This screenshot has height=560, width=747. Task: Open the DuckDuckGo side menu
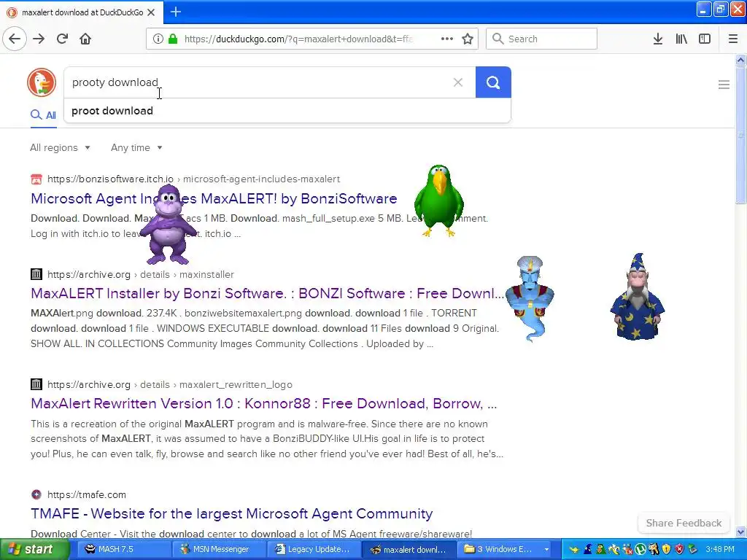tap(724, 85)
